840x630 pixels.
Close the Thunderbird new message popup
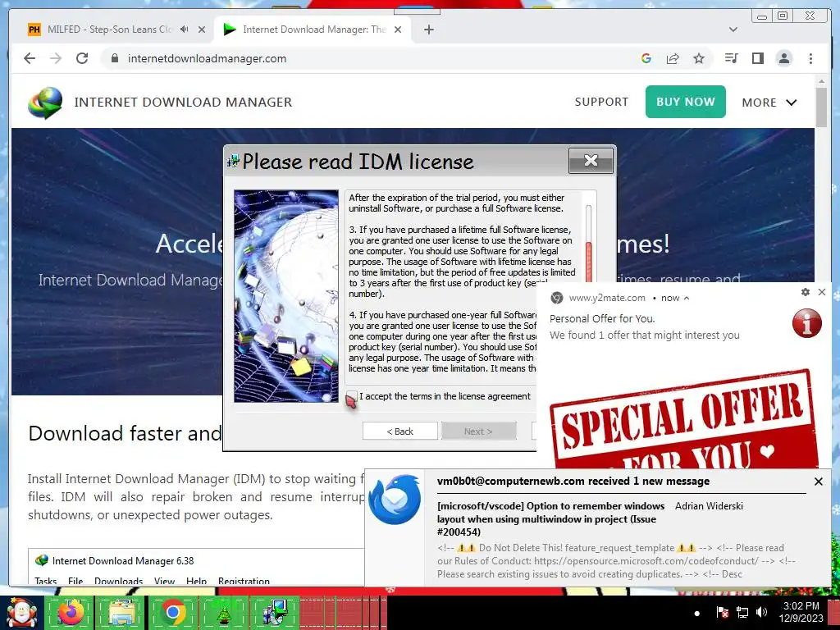(x=818, y=482)
